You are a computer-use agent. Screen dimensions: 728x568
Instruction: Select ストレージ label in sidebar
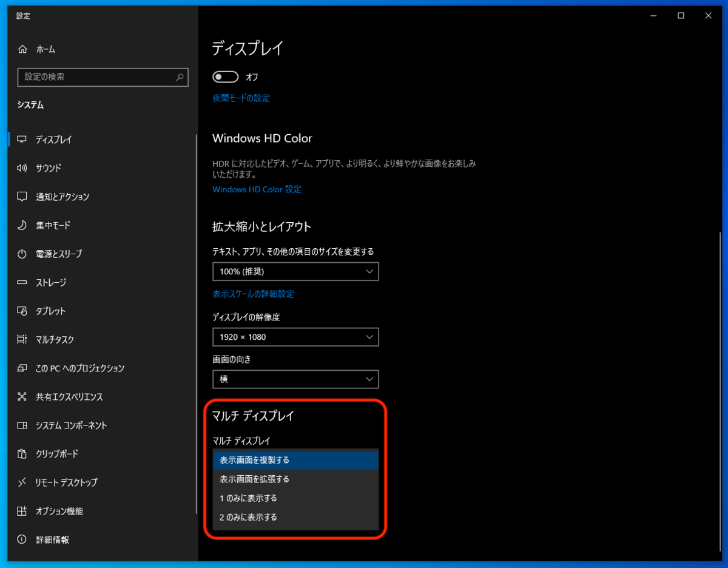(51, 283)
